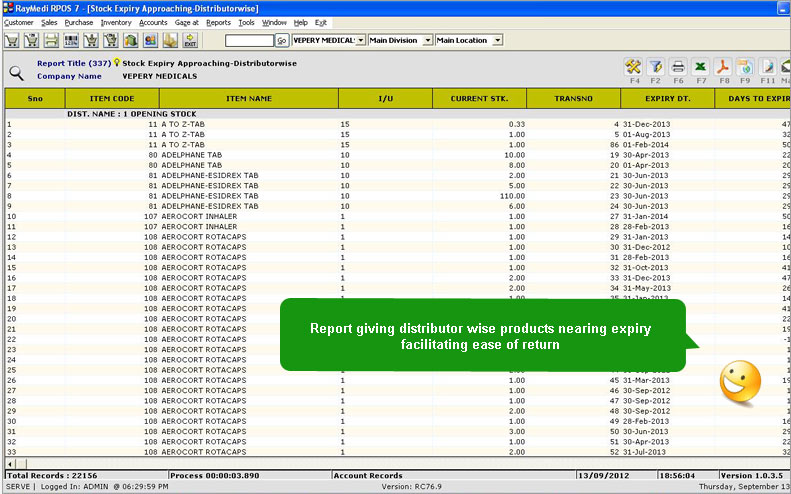Open the Tools menu

(x=247, y=23)
